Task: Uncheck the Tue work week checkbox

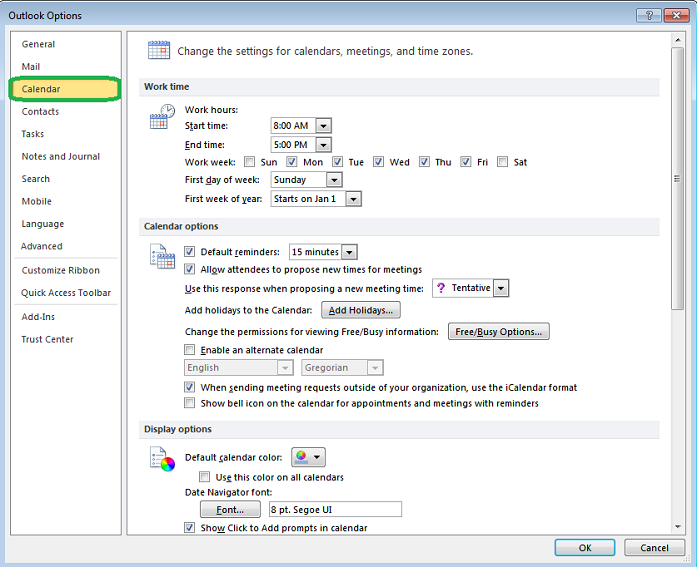Action: [x=337, y=162]
